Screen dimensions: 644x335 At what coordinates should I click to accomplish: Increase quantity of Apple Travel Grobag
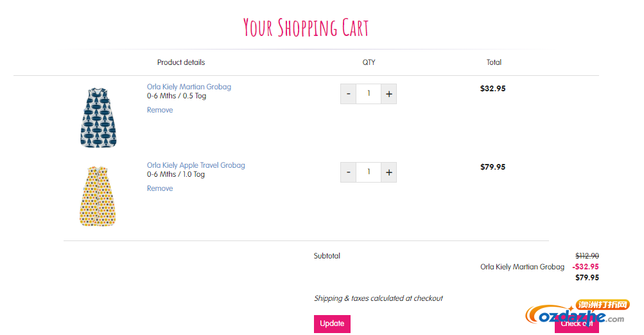point(388,172)
